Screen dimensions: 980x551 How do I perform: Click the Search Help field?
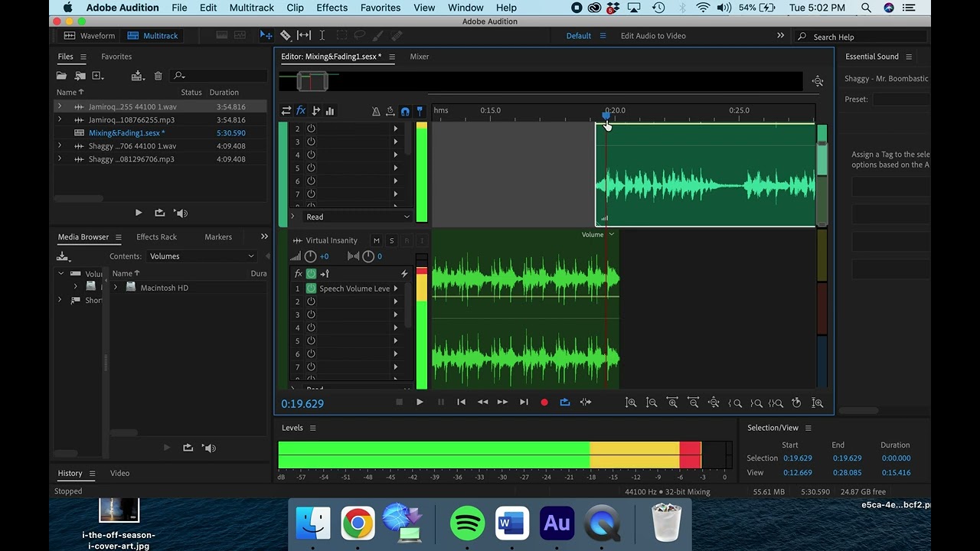861,37
